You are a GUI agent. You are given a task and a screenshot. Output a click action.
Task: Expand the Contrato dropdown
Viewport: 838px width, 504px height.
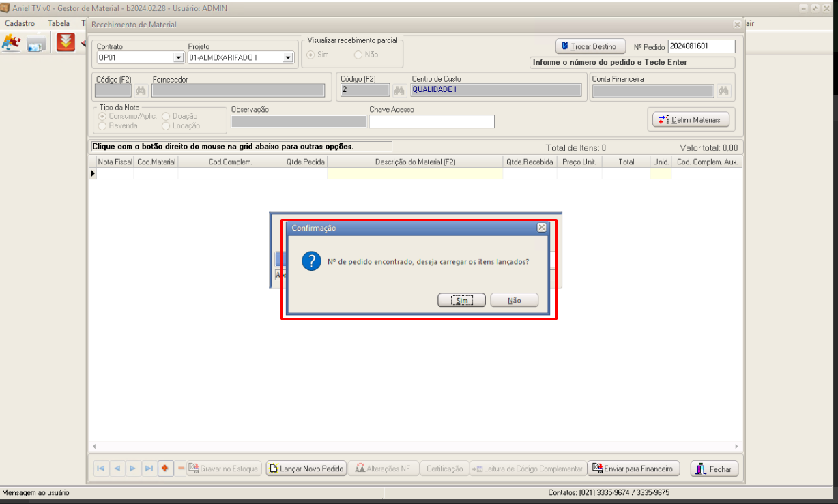(x=178, y=58)
